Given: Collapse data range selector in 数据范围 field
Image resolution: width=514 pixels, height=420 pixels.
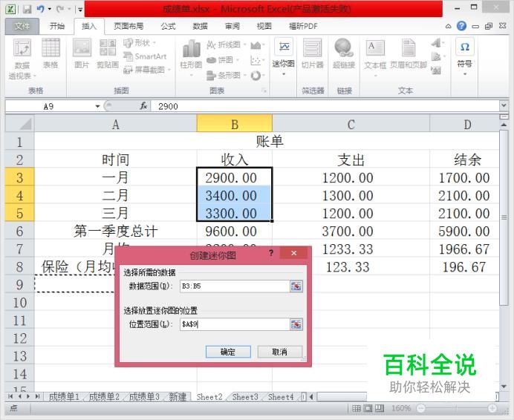Looking at the screenshot, I should coord(296,286).
